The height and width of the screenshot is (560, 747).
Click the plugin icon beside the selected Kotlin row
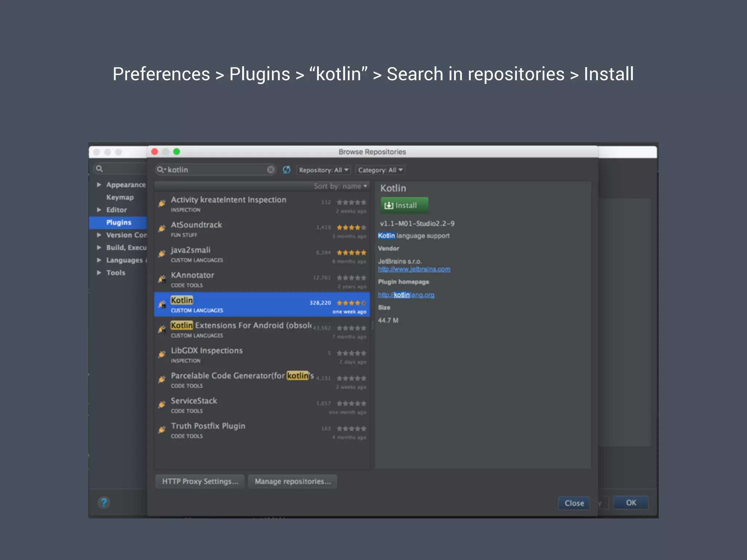pos(162,304)
